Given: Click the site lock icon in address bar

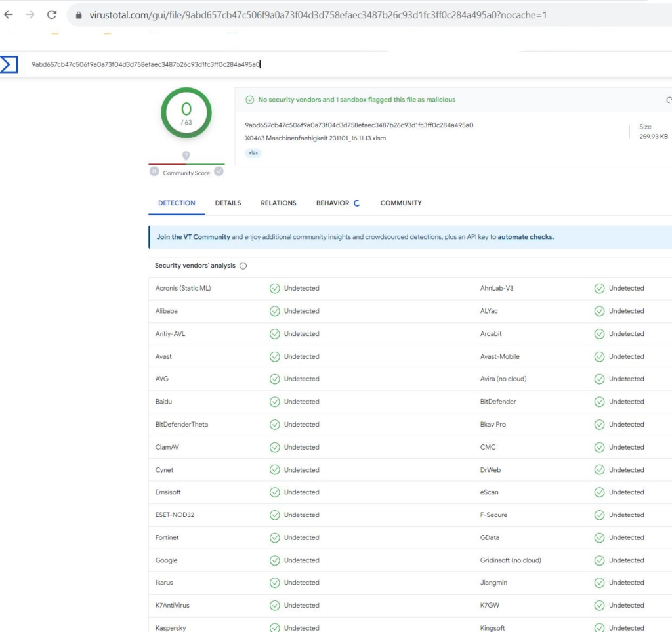Looking at the screenshot, I should (79, 15).
